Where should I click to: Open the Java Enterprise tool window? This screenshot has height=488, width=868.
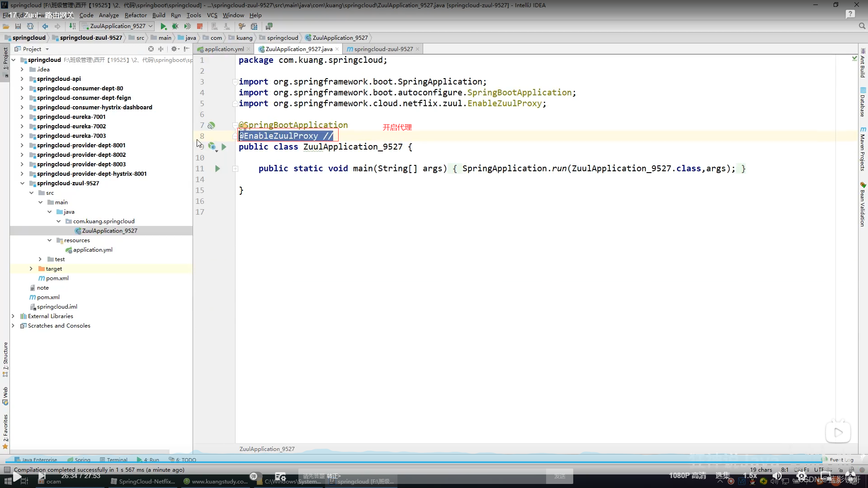[x=36, y=460]
